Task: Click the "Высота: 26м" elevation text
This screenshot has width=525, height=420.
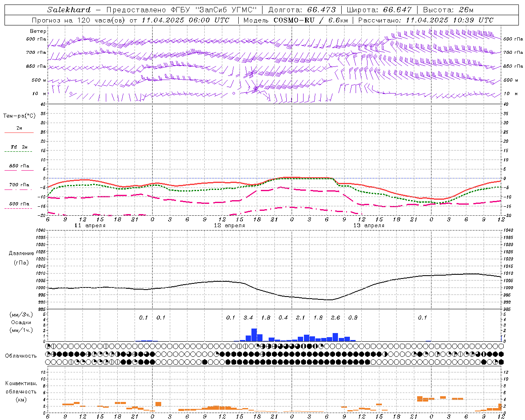Action: pos(448,10)
